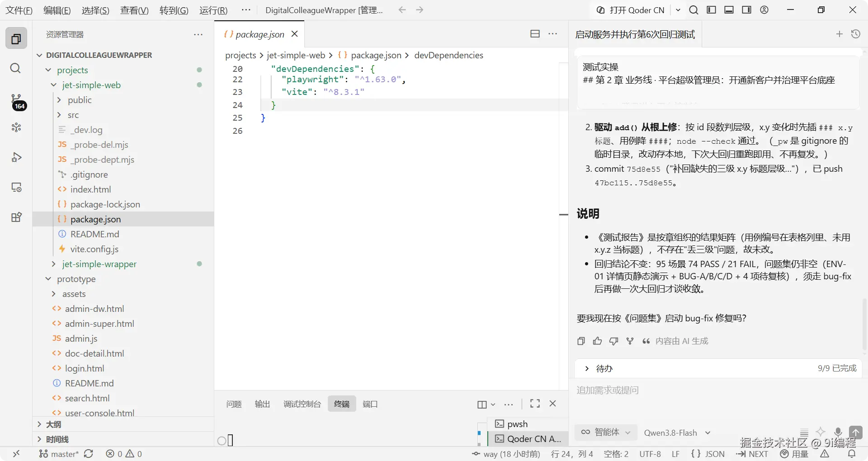Click the 追加需求或提问 input field
The height and width of the screenshot is (461, 868).
click(x=717, y=390)
